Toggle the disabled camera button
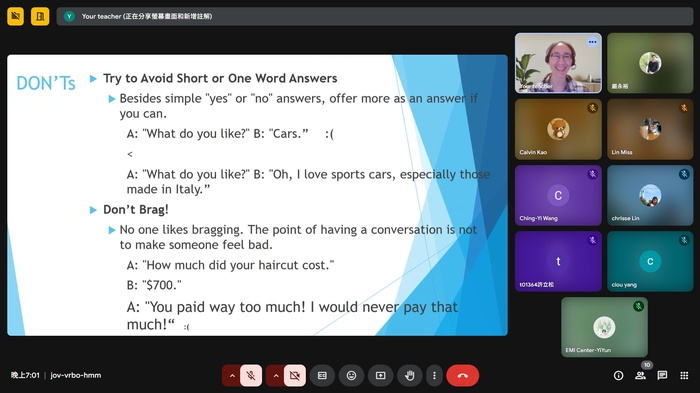This screenshot has height=393, width=700. [295, 376]
